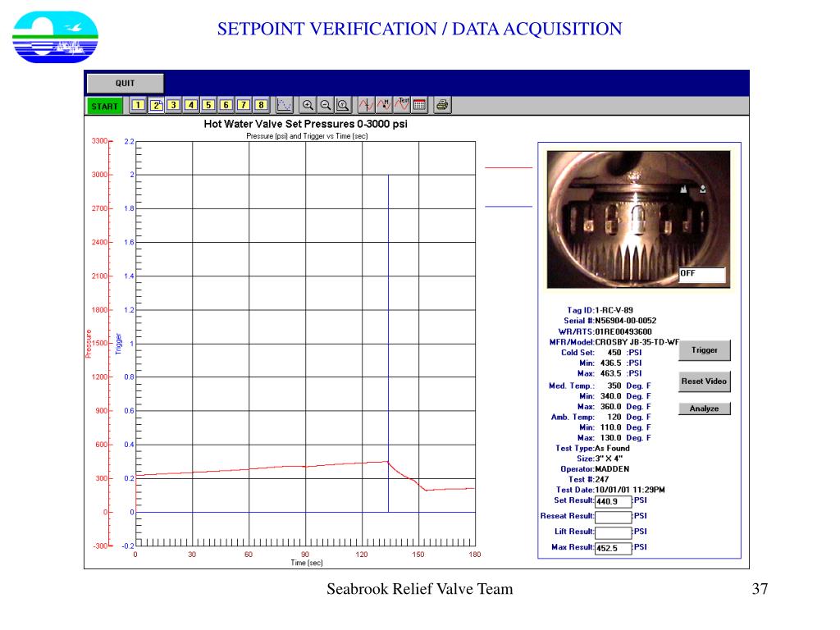Click the empty Lift Result field

pos(613,532)
